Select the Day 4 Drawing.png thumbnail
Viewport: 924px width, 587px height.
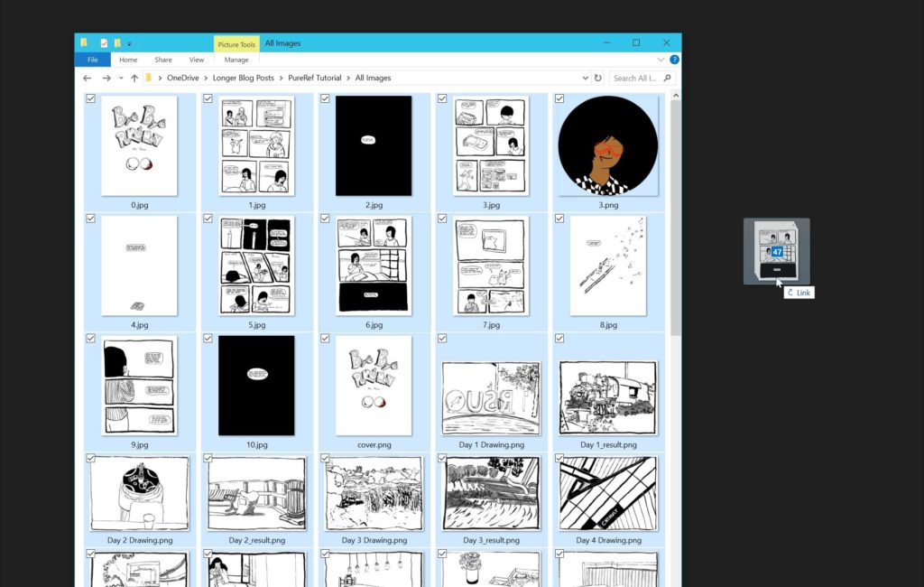pyautogui.click(x=608, y=493)
